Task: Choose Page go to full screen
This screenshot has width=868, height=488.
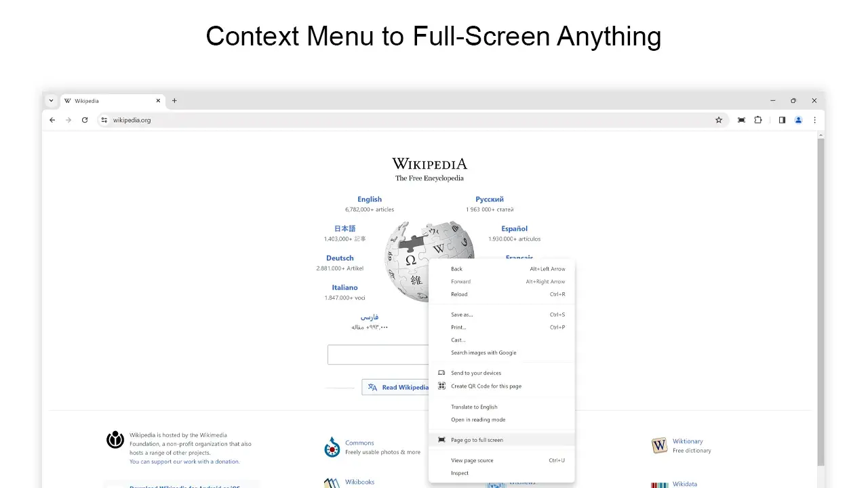Action: [502, 440]
